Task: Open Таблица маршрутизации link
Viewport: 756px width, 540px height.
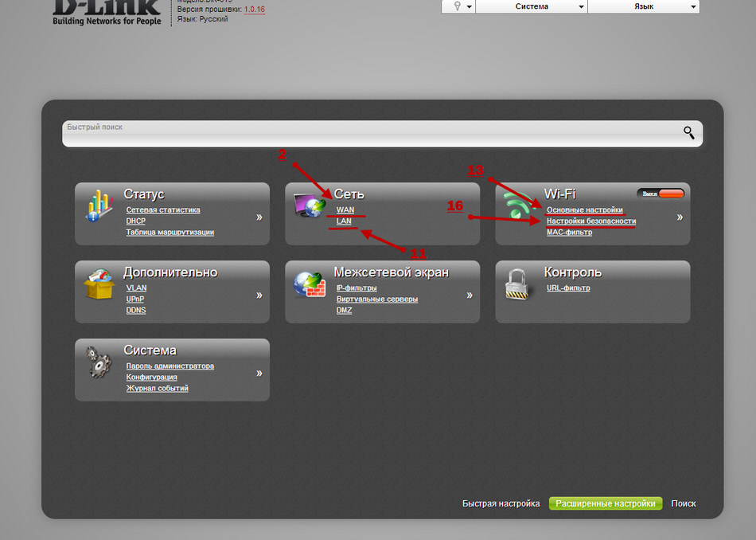Action: pyautogui.click(x=170, y=232)
